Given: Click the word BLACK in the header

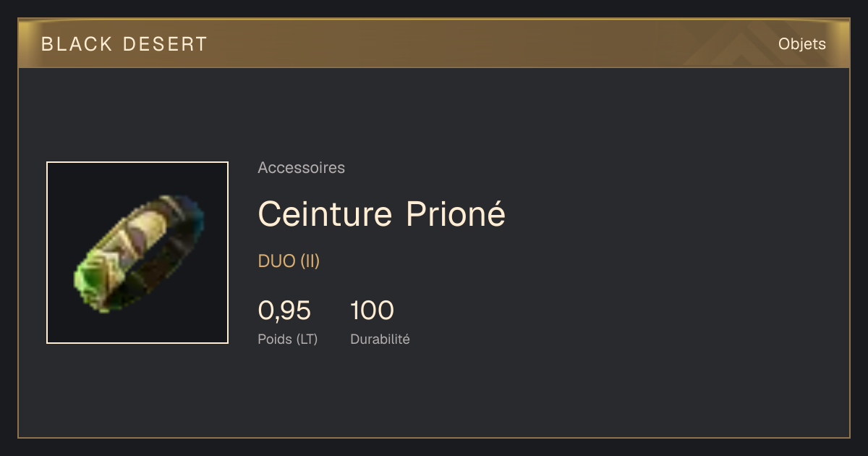Looking at the screenshot, I should pyautogui.click(x=77, y=44).
